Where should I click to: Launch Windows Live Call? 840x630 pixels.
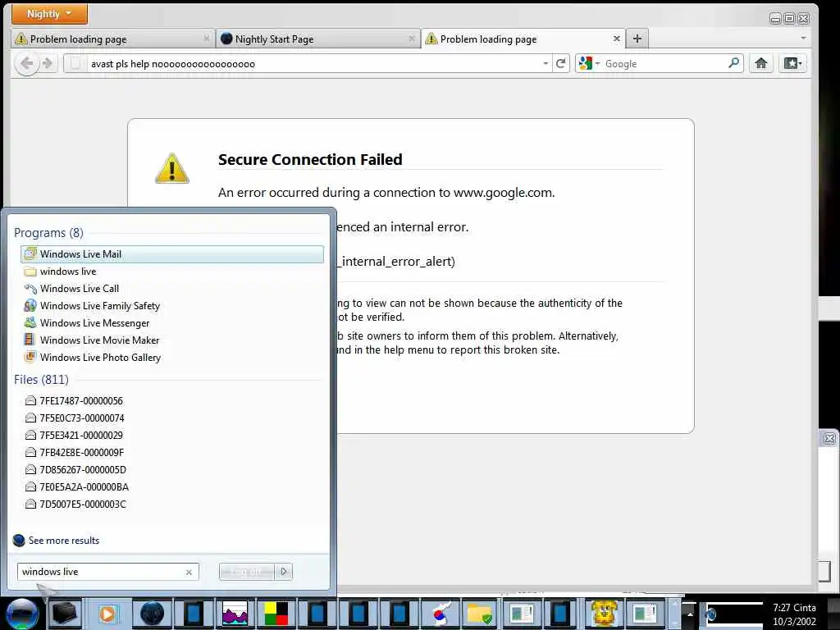tap(172, 289)
